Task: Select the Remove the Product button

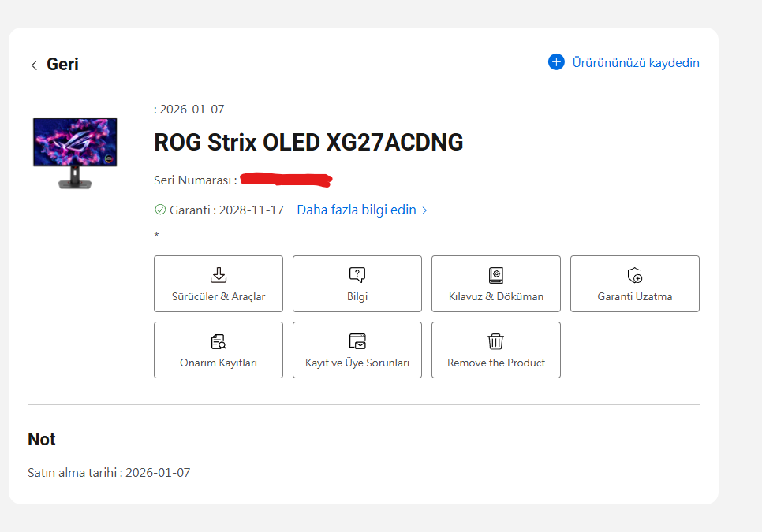Action: [495, 350]
